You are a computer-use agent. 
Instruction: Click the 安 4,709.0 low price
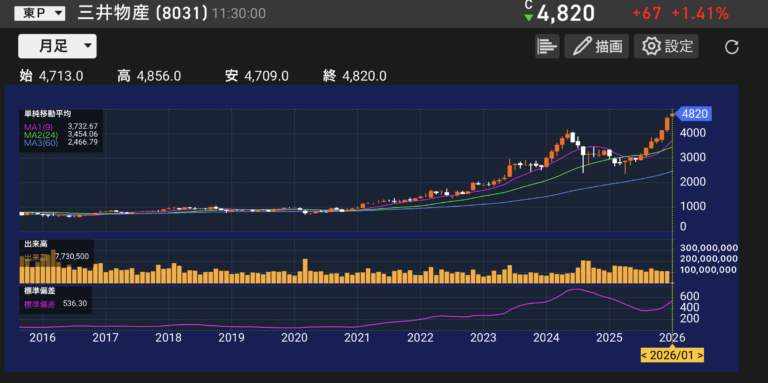257,76
